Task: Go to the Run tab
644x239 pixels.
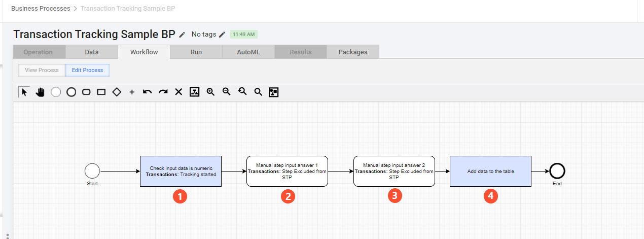Action: (196, 52)
